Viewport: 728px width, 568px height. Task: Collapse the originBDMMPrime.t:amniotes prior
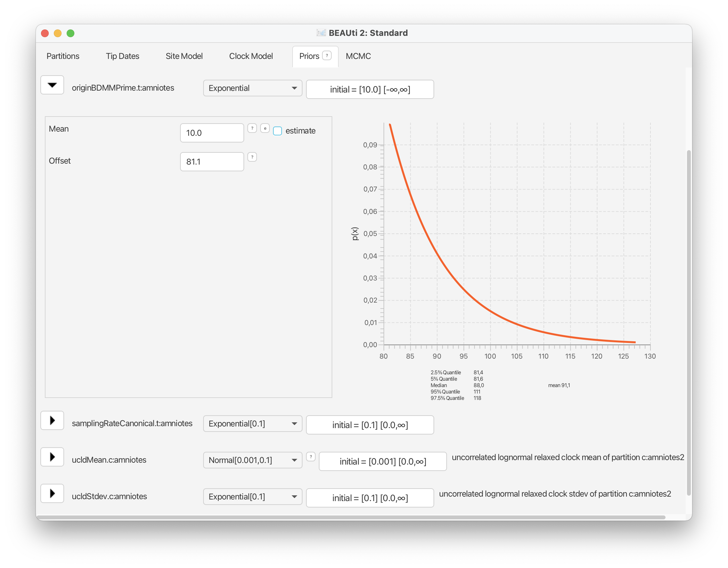point(52,85)
